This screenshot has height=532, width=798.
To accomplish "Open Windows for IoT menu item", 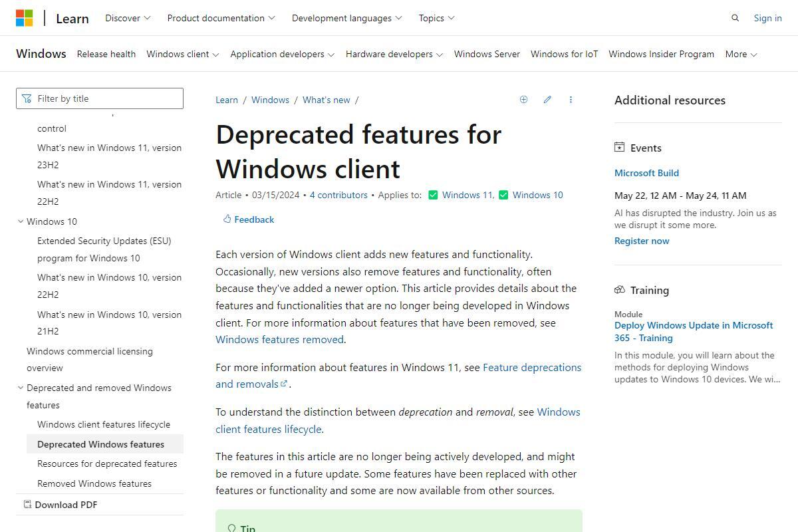I will point(564,54).
